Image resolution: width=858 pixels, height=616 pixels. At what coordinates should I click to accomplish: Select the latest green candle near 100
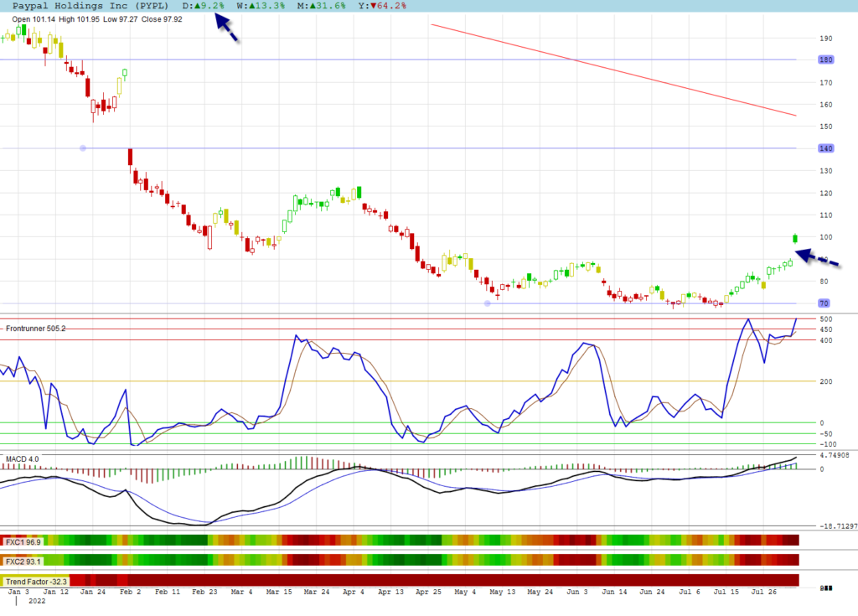[795, 238]
